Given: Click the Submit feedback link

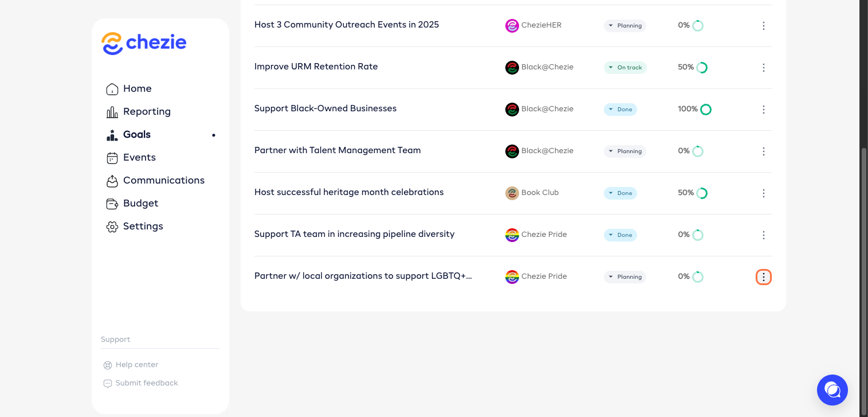Looking at the screenshot, I should [146, 383].
